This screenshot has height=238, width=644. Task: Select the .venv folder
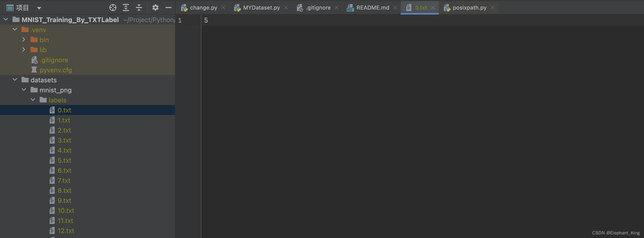(x=38, y=30)
